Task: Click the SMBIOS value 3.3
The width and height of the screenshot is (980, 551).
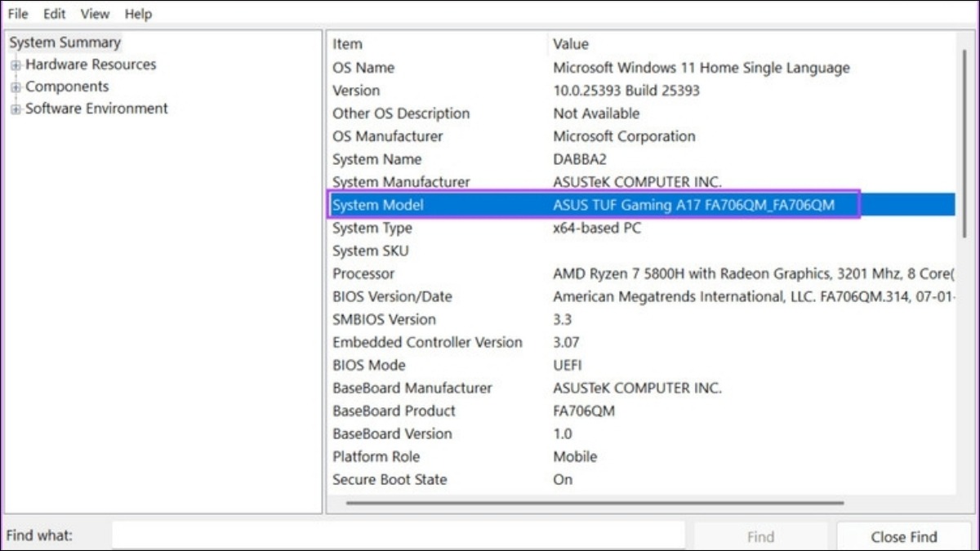Action: point(563,319)
